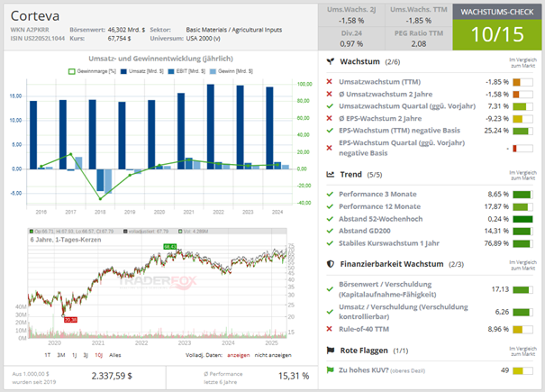Click the 2022 Umsatz bar in chart
This screenshot has width=545, height=392.
pos(211,126)
